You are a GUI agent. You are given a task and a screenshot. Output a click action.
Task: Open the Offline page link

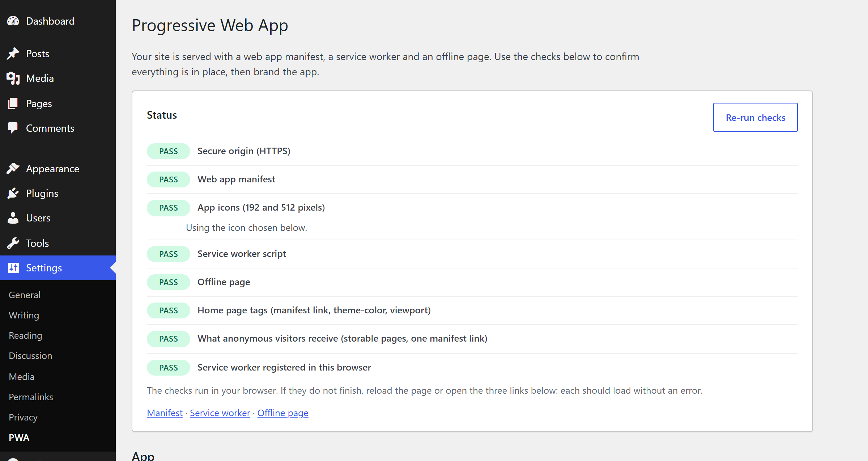point(283,413)
